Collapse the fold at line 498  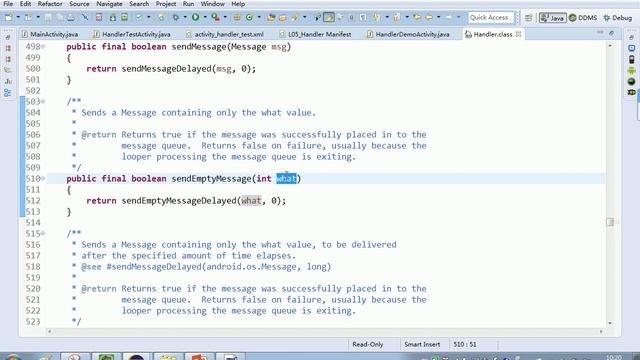(43, 47)
